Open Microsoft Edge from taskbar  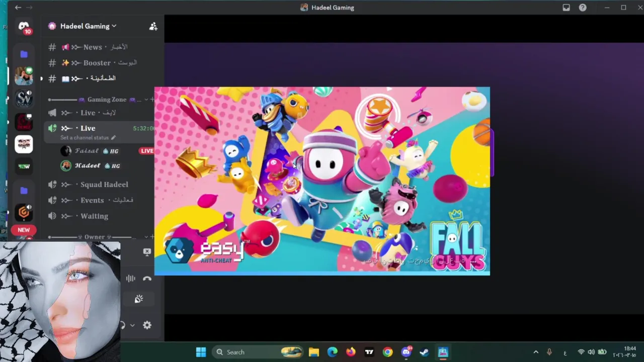click(x=332, y=352)
